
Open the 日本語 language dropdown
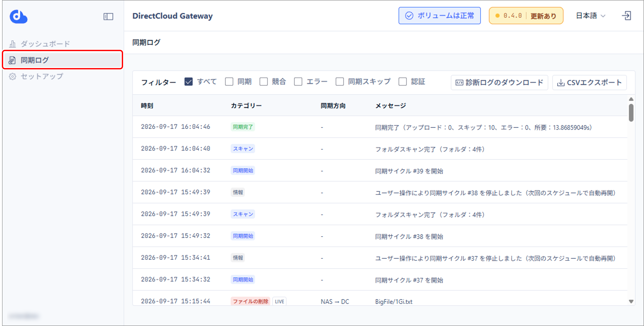tap(591, 16)
